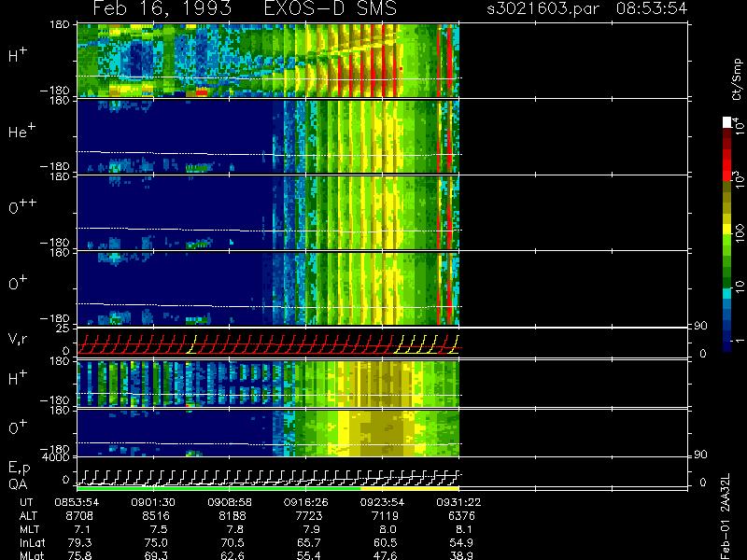Click the H+ label above the He+ panel

[x=18, y=55]
